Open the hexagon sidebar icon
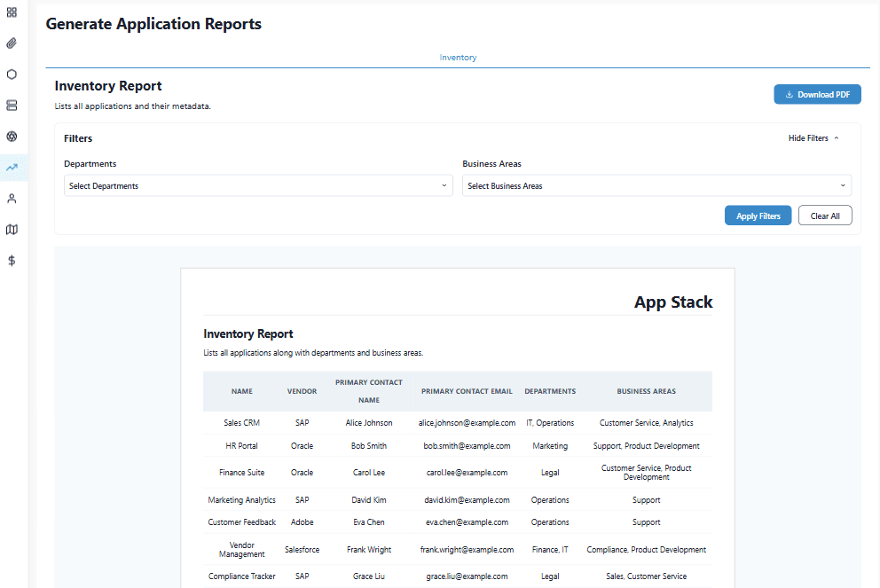Viewport: 880px width, 588px height. point(12,74)
